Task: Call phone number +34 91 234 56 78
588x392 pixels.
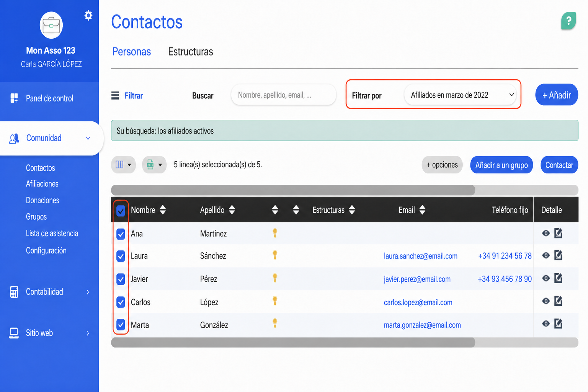Action: [505, 256]
